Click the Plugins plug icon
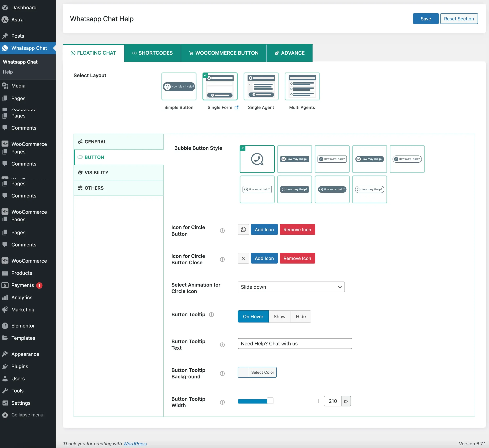Screen dimensions: 489x448 [x=5, y=366]
